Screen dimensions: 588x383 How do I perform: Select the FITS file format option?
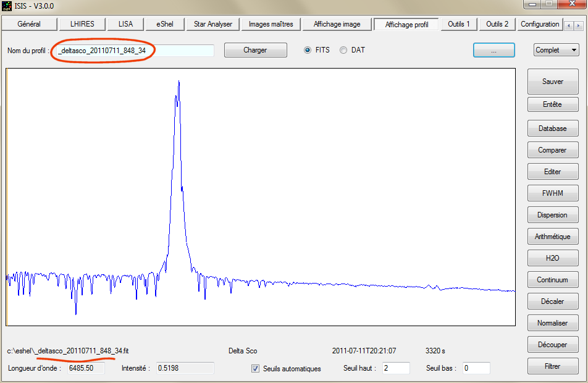click(x=308, y=50)
